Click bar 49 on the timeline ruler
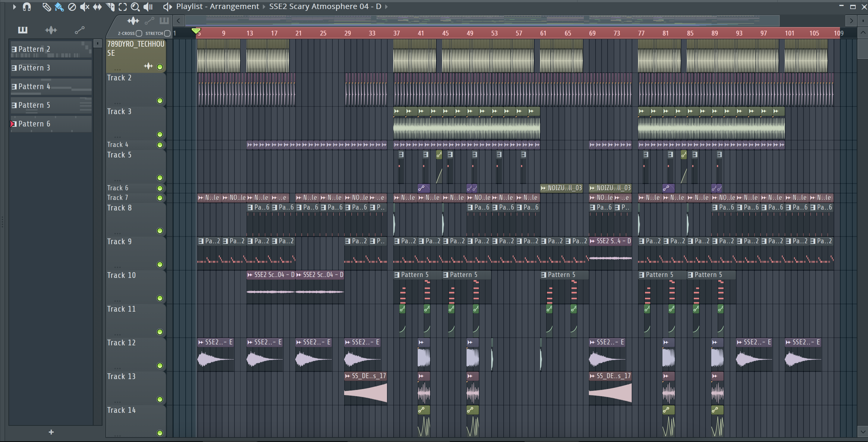 pyautogui.click(x=470, y=33)
